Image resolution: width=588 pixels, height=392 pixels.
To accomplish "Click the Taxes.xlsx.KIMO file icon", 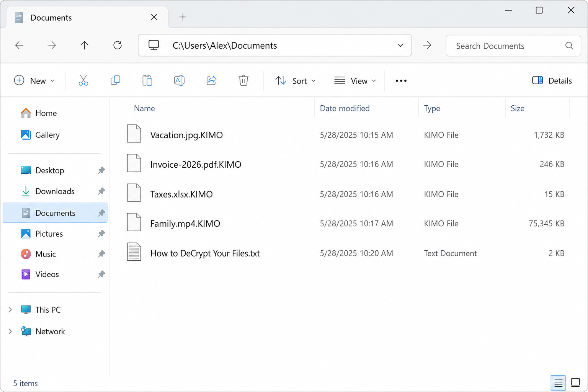I will (x=134, y=193).
